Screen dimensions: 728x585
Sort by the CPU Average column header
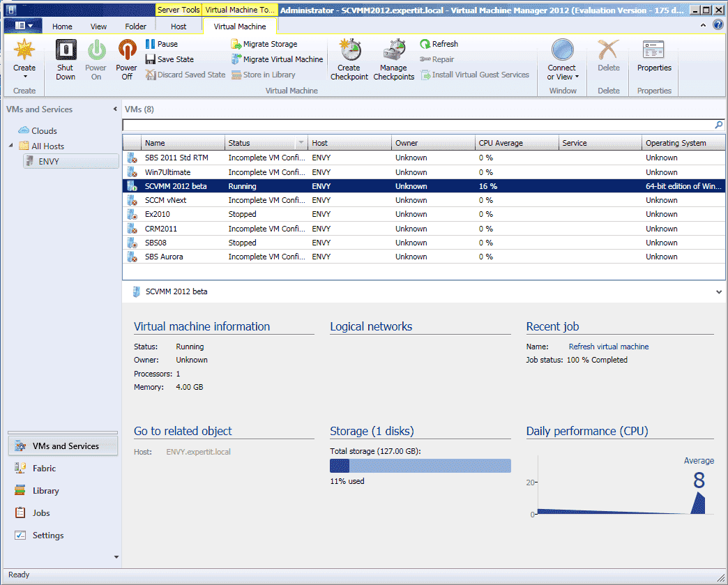click(x=516, y=143)
